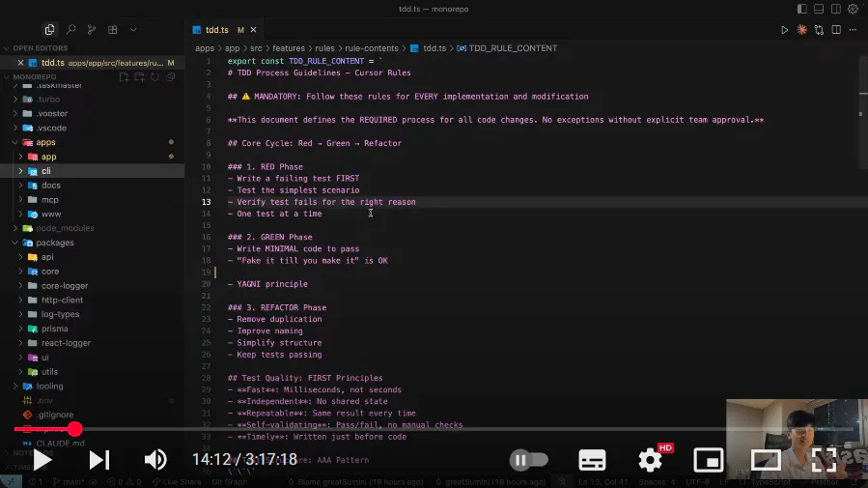Close the tdd.ts editor tab
This screenshot has width=868, height=488.
tap(253, 30)
